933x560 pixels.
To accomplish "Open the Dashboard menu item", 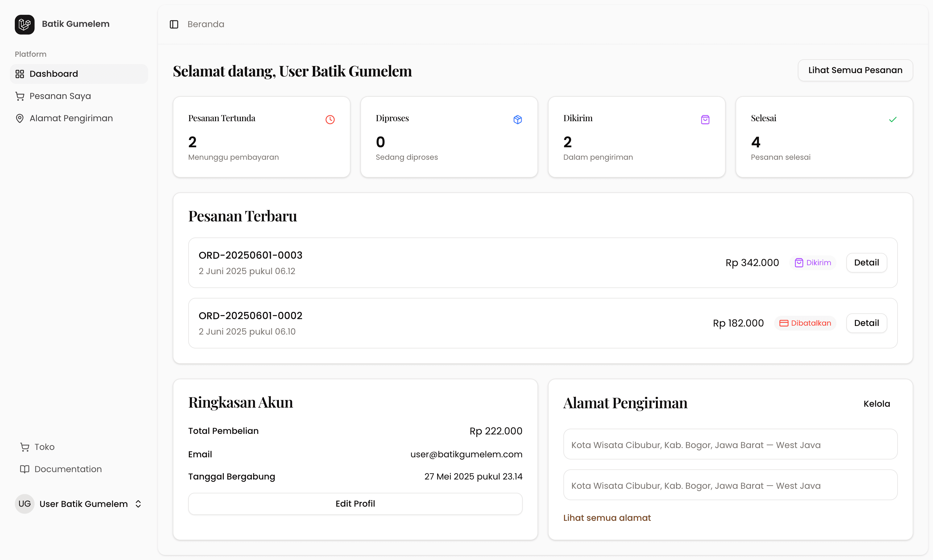I will pos(79,74).
